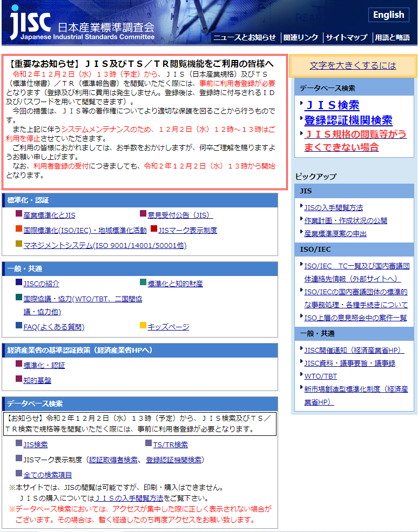418x532 pixels.
Task: Open 標準化と知的財産 link
Action: [x=175, y=284]
